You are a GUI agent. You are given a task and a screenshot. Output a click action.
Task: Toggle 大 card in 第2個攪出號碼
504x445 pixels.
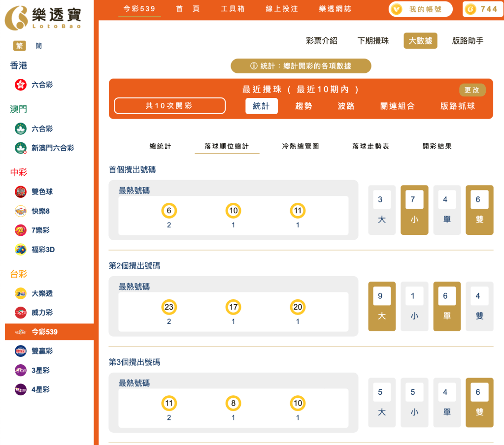tap(382, 306)
